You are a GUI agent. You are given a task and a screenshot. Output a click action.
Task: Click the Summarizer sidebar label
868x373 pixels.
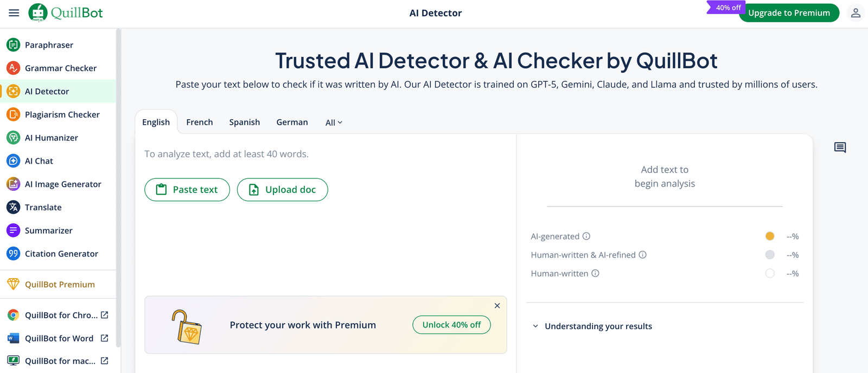tap(49, 230)
